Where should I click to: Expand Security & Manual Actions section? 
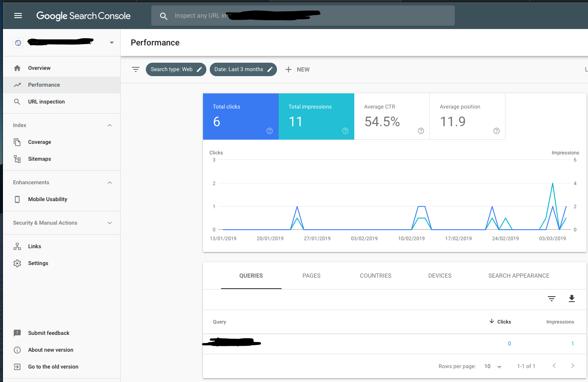point(110,223)
